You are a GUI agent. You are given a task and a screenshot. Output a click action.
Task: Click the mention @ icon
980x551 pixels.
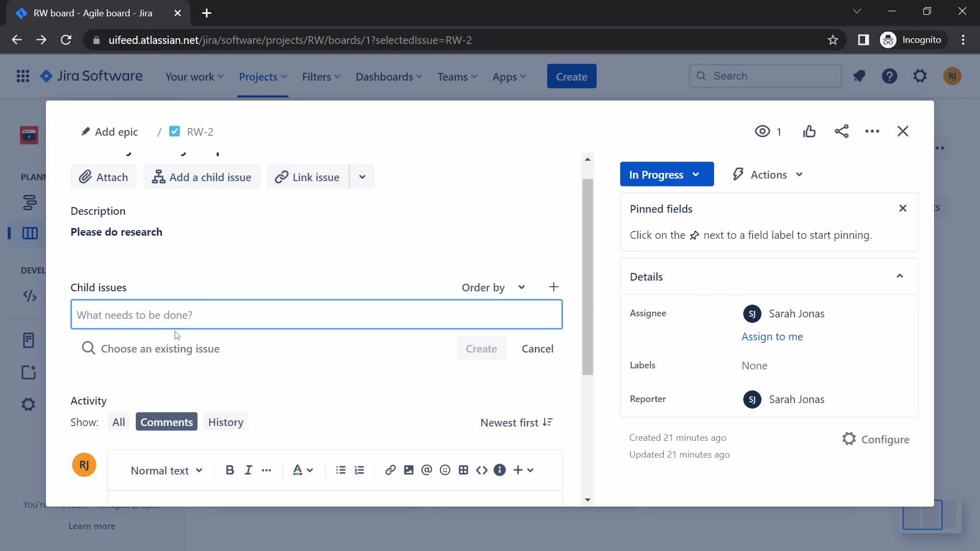tap(427, 470)
